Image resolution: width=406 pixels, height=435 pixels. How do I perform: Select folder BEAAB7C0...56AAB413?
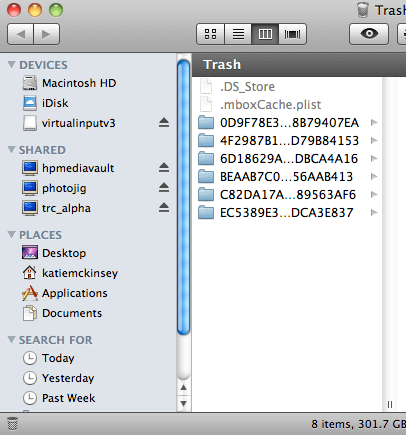tap(276, 177)
